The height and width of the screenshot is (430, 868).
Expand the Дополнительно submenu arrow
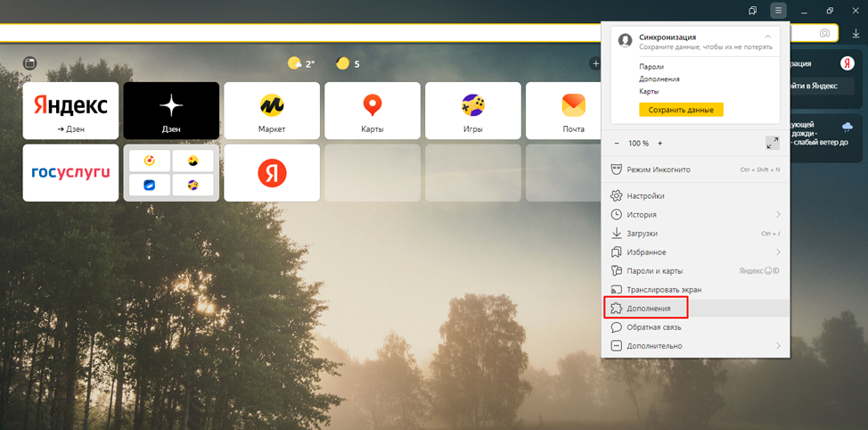click(778, 346)
